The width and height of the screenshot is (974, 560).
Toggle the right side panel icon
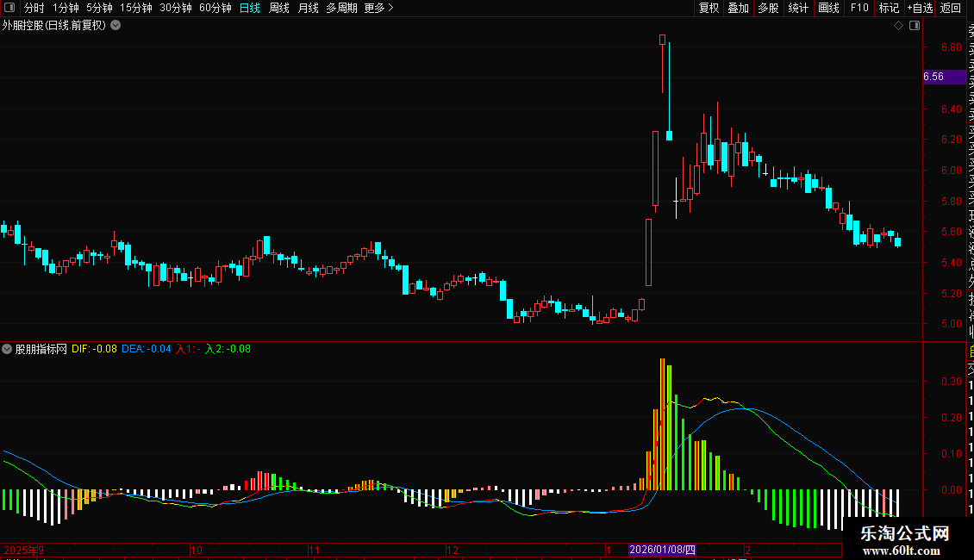click(x=915, y=26)
